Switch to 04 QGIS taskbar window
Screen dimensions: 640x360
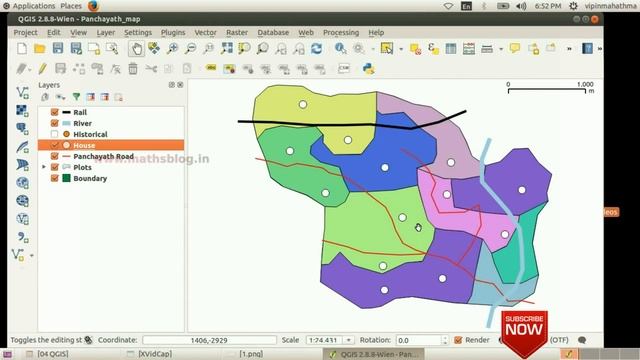(53, 354)
